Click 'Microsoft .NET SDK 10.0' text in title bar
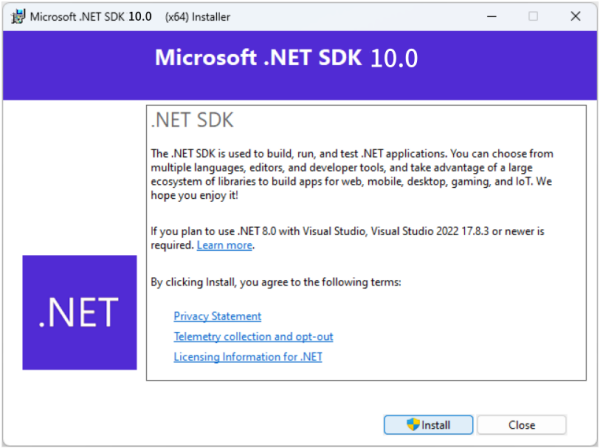The image size is (600, 448). (x=91, y=17)
